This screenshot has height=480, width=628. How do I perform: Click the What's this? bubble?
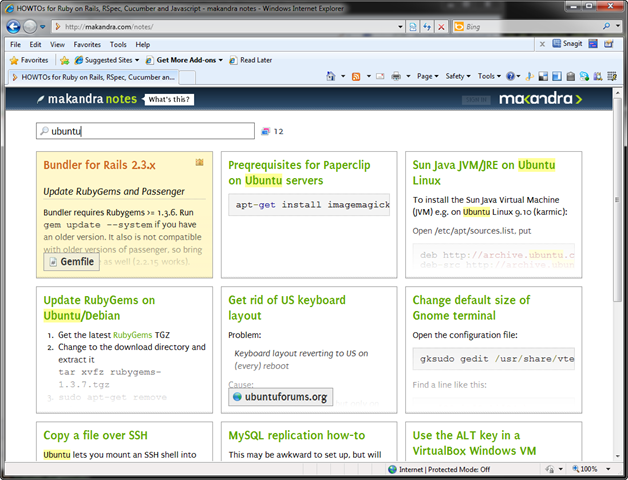point(169,99)
